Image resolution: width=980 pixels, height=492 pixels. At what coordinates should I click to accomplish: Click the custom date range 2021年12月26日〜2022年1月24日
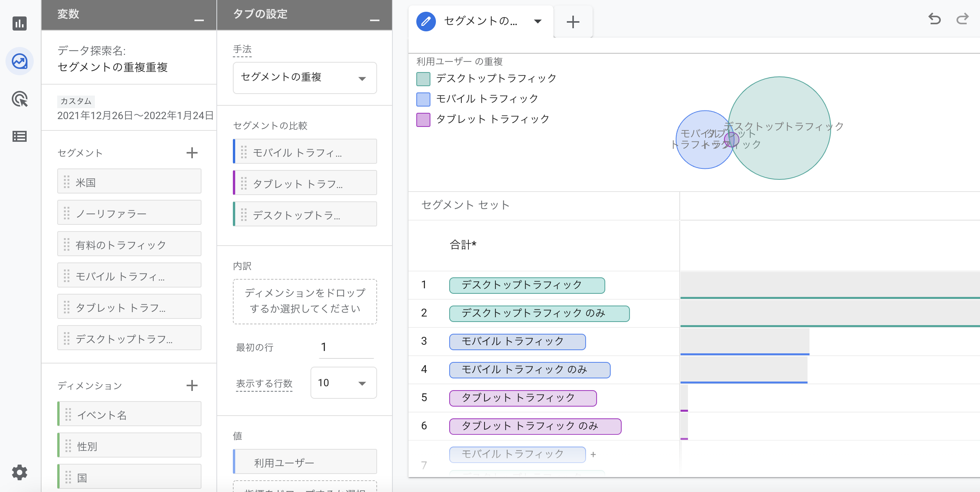point(135,115)
